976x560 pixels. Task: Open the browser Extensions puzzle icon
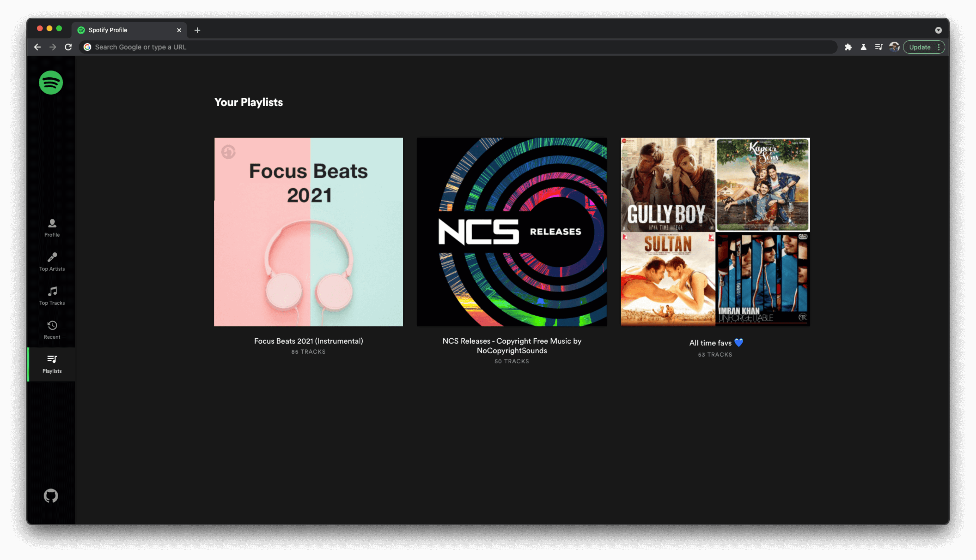[x=848, y=47]
